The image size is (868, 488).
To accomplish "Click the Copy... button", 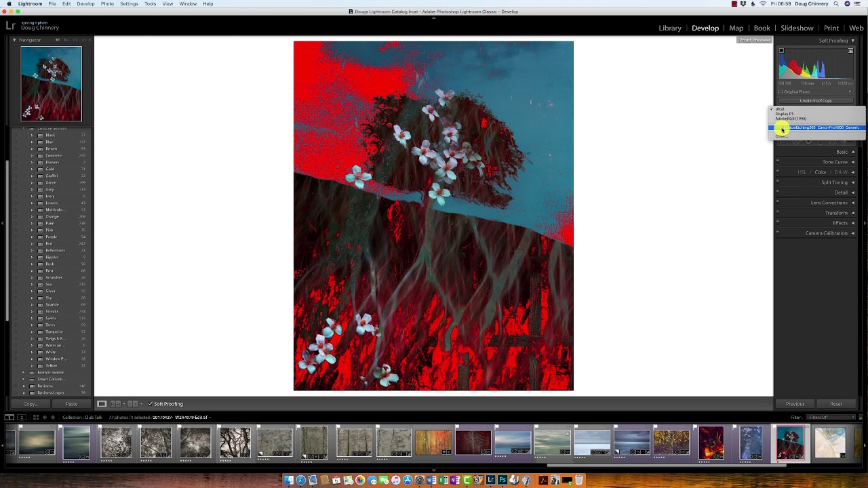I will pyautogui.click(x=30, y=404).
